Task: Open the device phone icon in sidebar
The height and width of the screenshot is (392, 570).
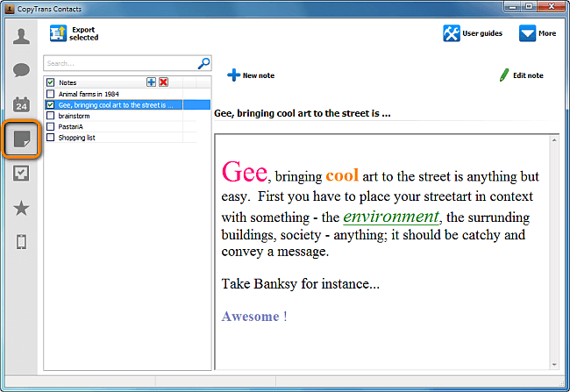Action: (x=21, y=242)
